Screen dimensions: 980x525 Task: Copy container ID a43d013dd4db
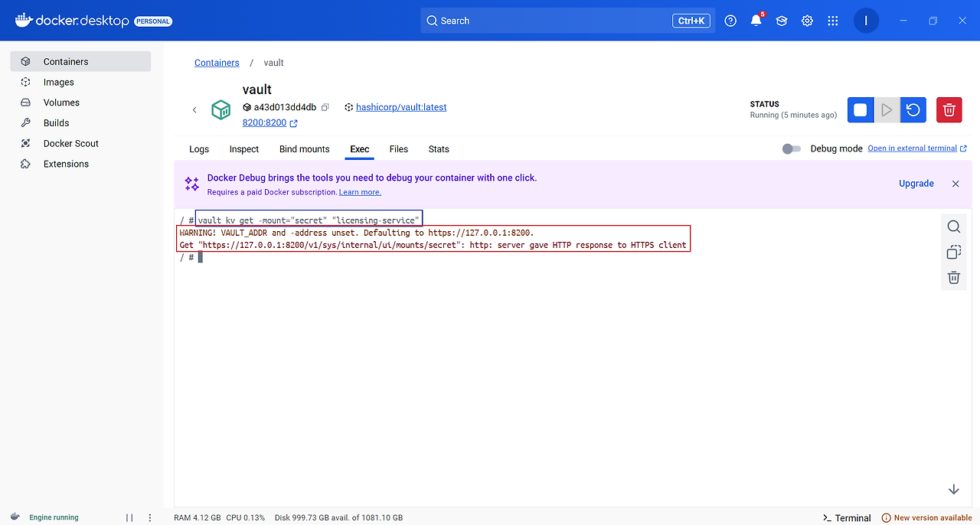[x=325, y=107]
